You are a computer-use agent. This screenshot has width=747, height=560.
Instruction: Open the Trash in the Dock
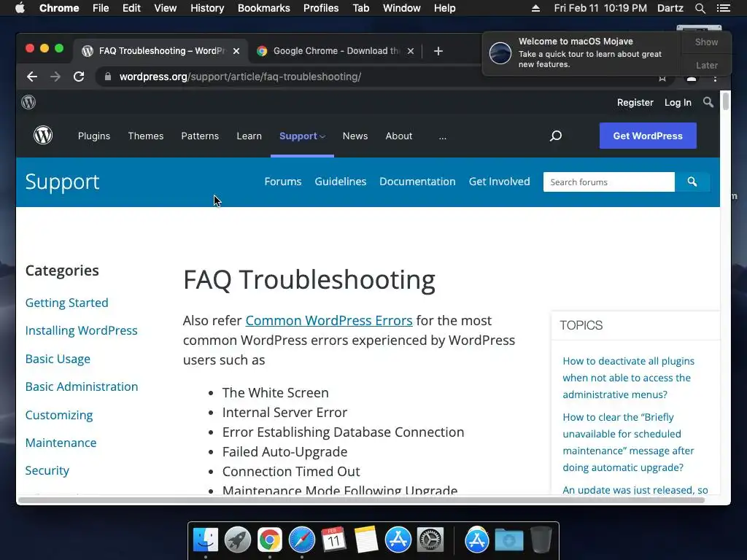click(x=541, y=540)
